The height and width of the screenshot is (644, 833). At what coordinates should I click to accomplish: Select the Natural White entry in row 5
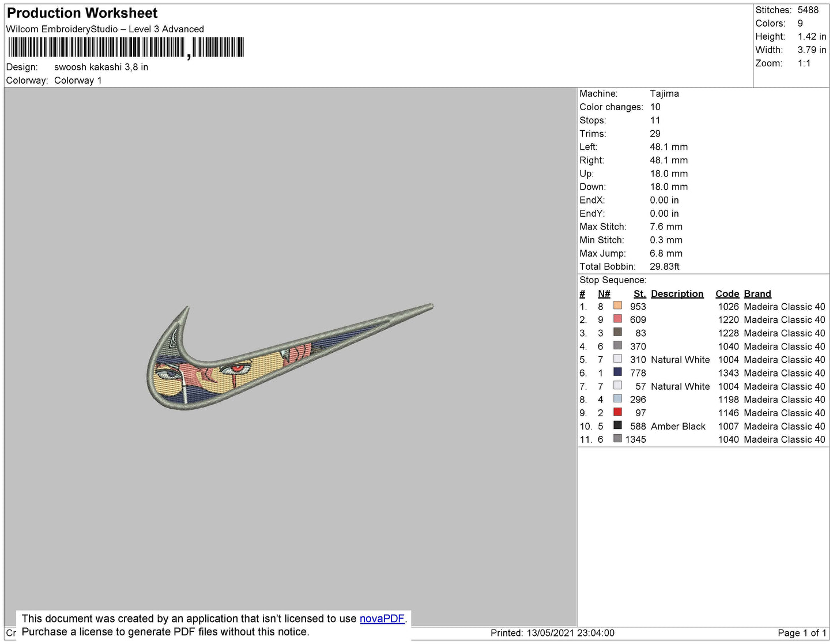click(680, 360)
